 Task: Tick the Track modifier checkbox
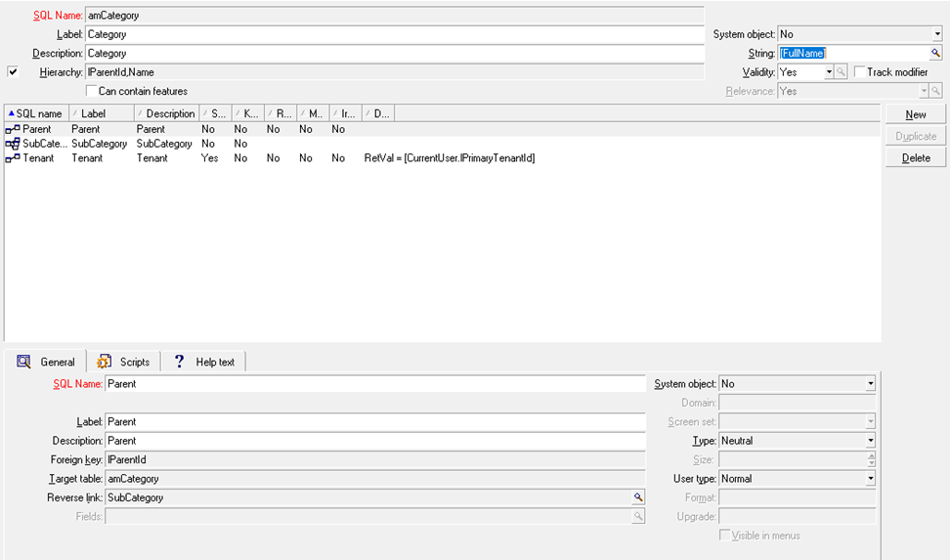tap(859, 72)
